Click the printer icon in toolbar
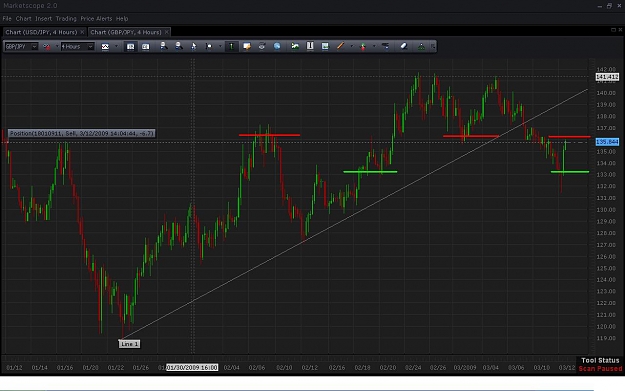Image resolution: width=625 pixels, height=391 pixels. [262, 46]
